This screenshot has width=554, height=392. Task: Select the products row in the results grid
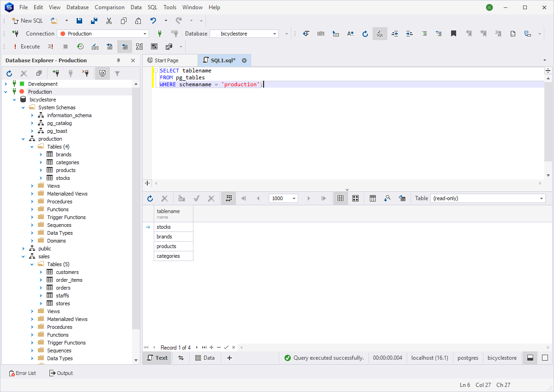click(x=166, y=246)
